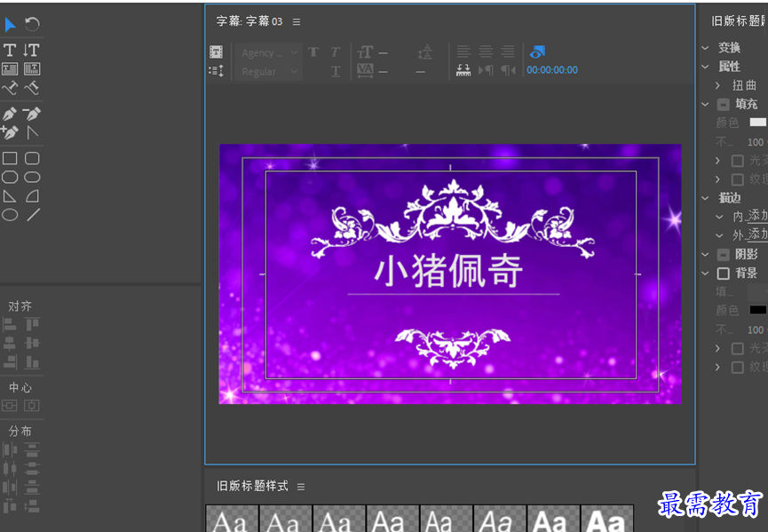This screenshot has height=532, width=768.
Task: Open the Agency font family dropdown
Action: coord(268,52)
